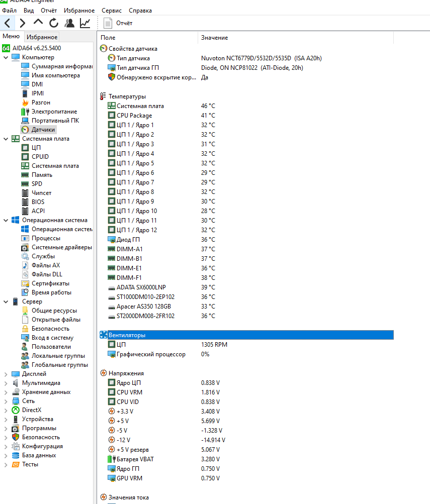Viewport: 430px width, 504px height.
Task: Open the Отчёт menu in the menu bar
Action: [x=49, y=11]
